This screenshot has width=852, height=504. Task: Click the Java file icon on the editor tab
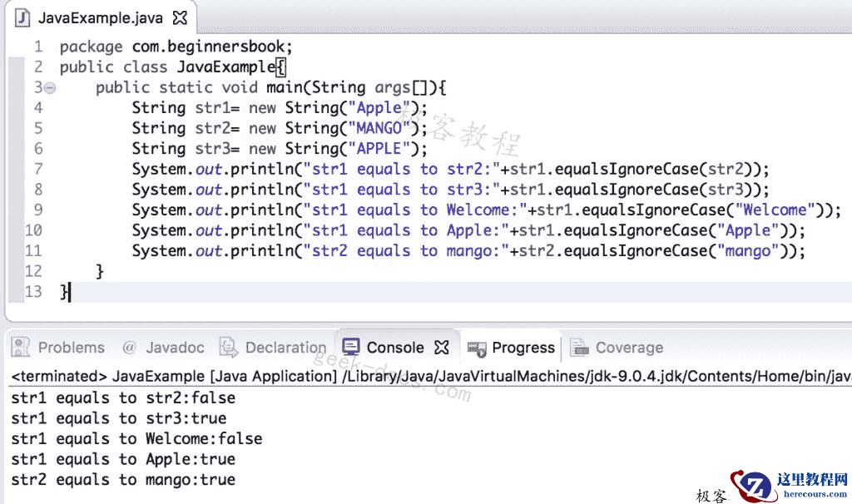pos(22,16)
